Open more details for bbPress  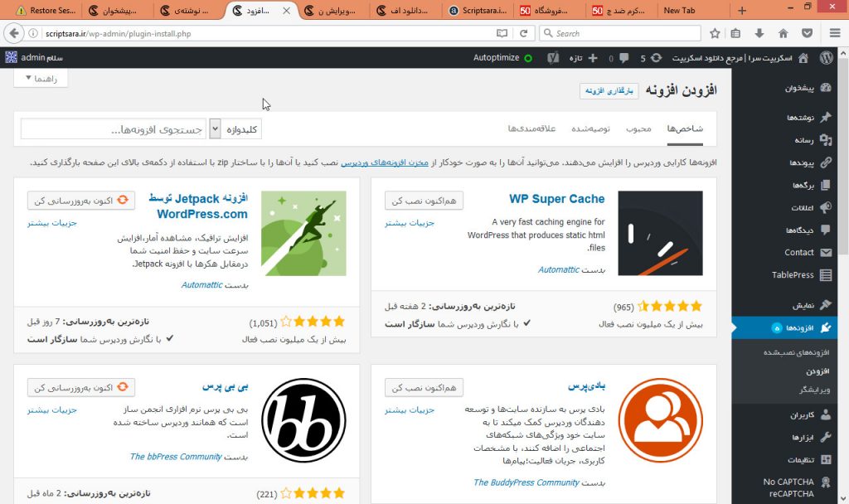point(52,409)
